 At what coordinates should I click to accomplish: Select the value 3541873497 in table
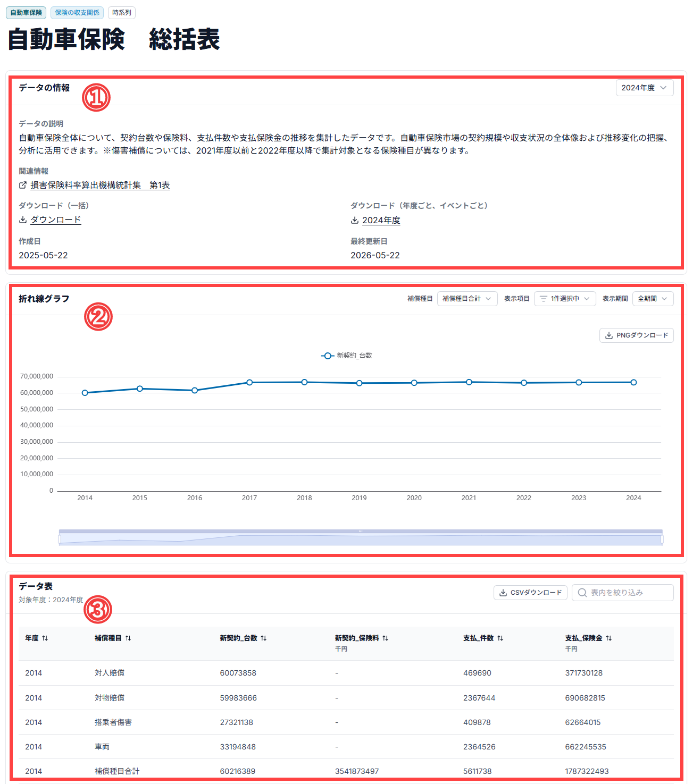click(x=357, y=771)
